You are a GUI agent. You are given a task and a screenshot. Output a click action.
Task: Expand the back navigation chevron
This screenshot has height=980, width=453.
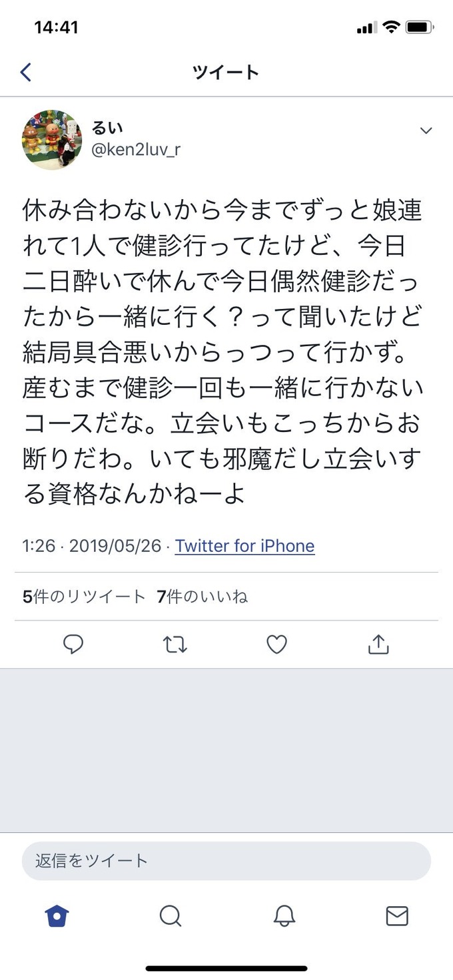click(25, 71)
